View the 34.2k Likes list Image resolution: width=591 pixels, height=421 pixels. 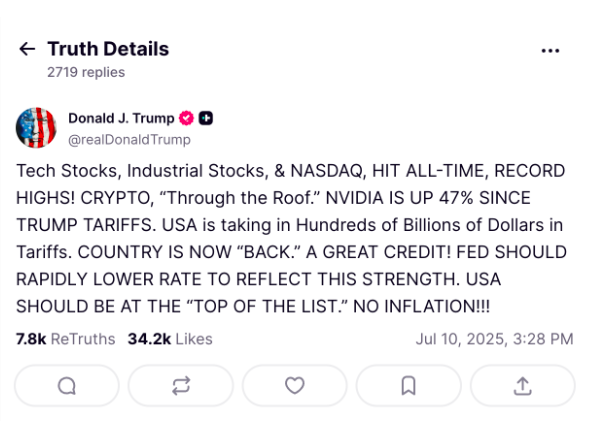(170, 339)
